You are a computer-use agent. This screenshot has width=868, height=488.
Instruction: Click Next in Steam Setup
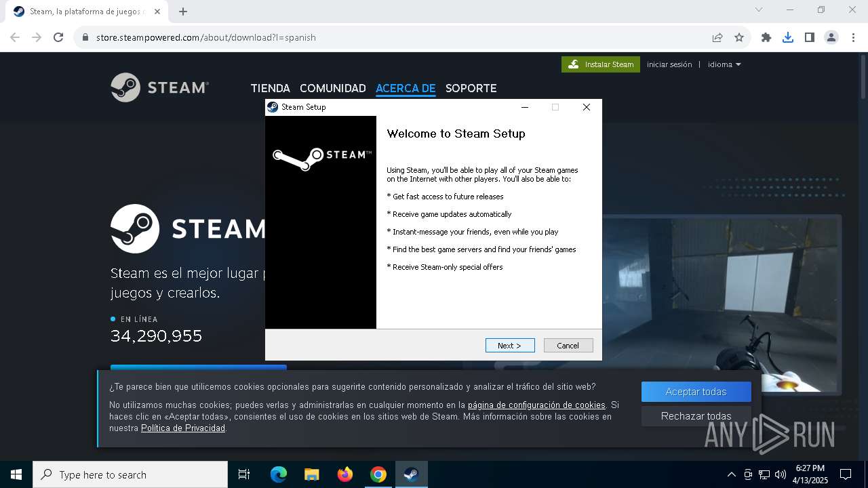[x=510, y=346]
